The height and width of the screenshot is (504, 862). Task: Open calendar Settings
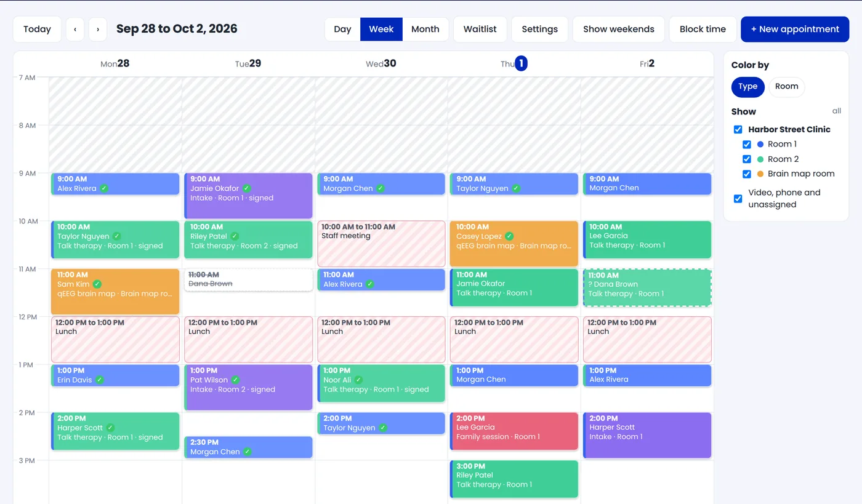540,29
